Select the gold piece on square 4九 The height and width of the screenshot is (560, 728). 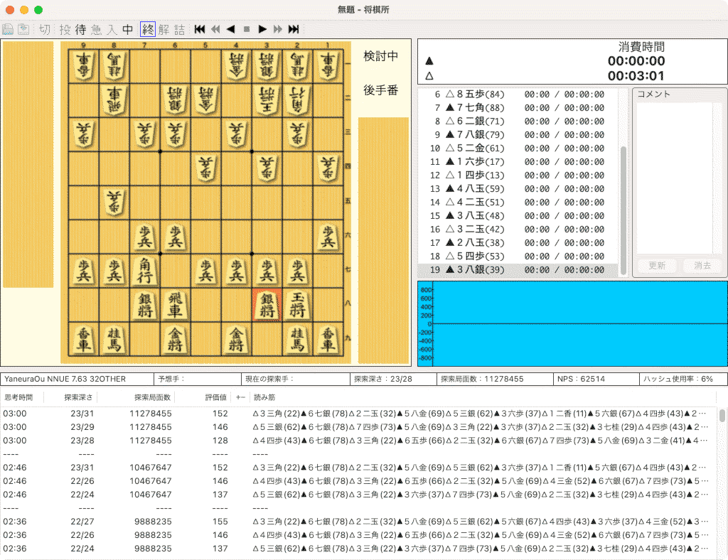coord(236,339)
